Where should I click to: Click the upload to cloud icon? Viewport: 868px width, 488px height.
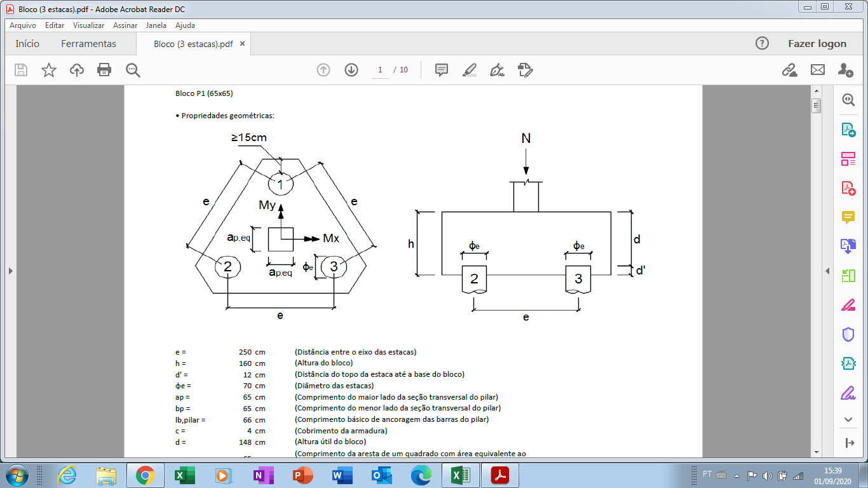[x=77, y=70]
